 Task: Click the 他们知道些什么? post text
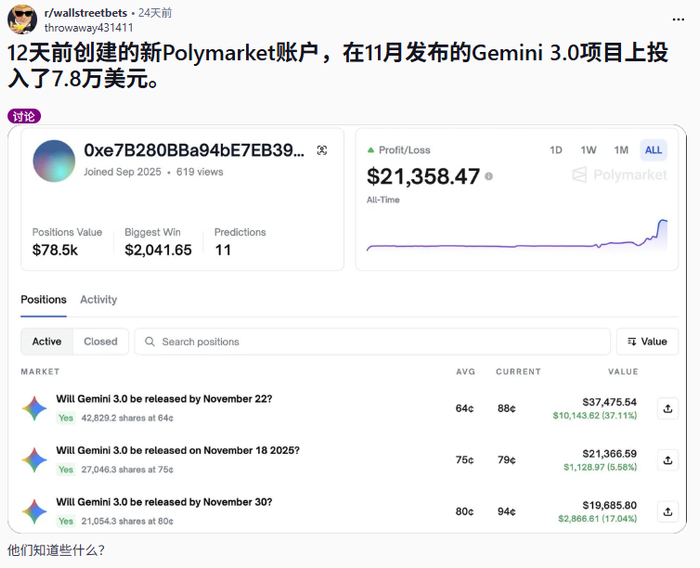click(56, 550)
